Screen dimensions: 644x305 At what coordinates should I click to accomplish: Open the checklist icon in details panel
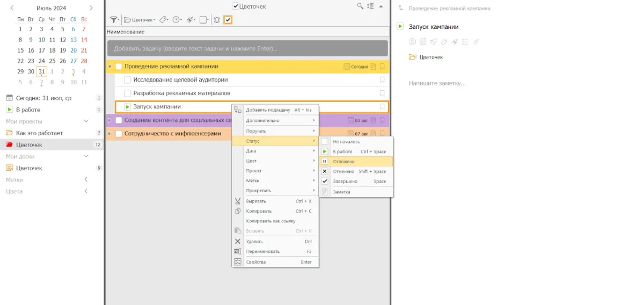tap(465, 42)
